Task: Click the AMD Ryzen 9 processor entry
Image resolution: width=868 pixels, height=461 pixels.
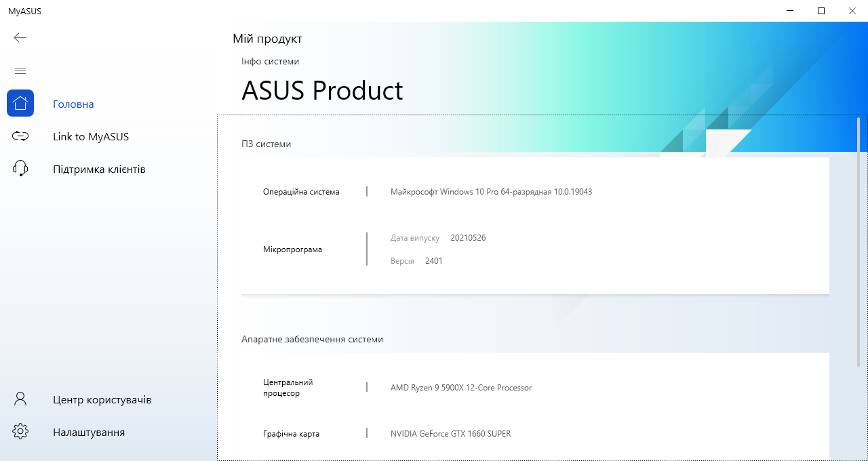Action: [x=461, y=387]
